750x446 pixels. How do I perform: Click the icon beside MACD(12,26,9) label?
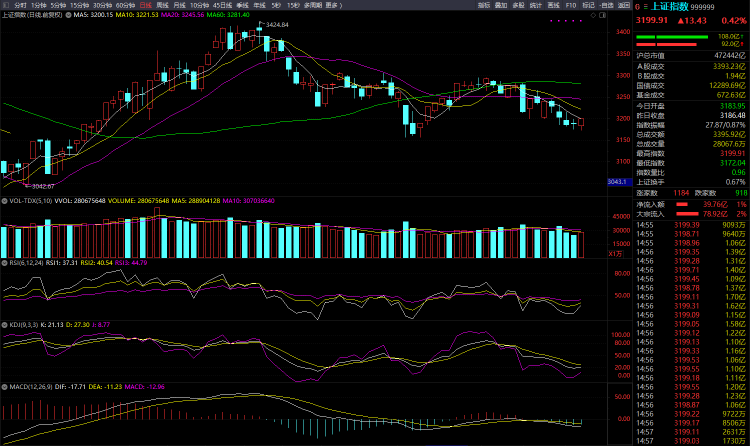click(3, 386)
